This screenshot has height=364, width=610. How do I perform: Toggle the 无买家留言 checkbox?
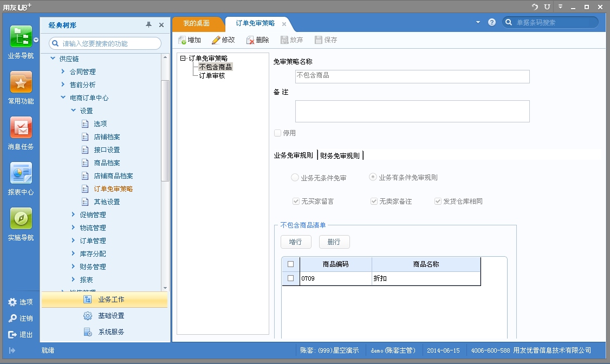(296, 201)
